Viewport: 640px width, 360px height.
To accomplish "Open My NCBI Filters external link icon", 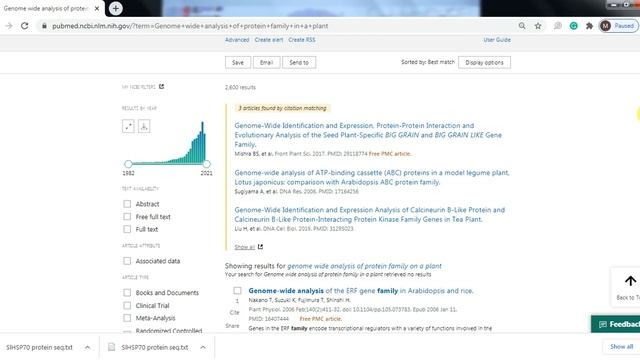I will pyautogui.click(x=161, y=87).
